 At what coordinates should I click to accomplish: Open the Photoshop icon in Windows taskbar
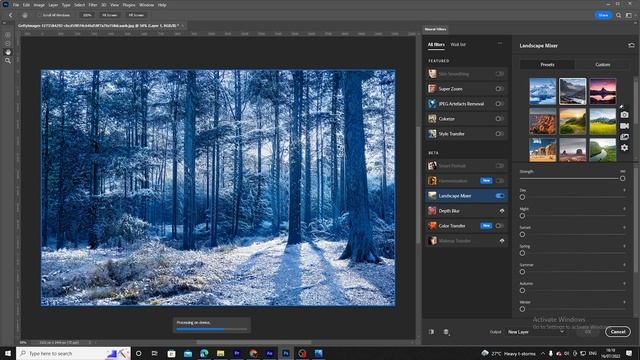[286, 353]
